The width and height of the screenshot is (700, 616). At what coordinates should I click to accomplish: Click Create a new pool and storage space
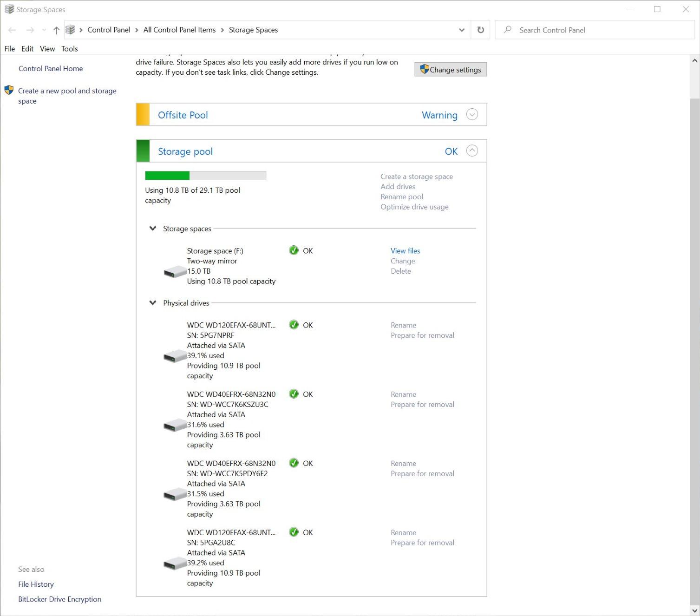pyautogui.click(x=67, y=96)
